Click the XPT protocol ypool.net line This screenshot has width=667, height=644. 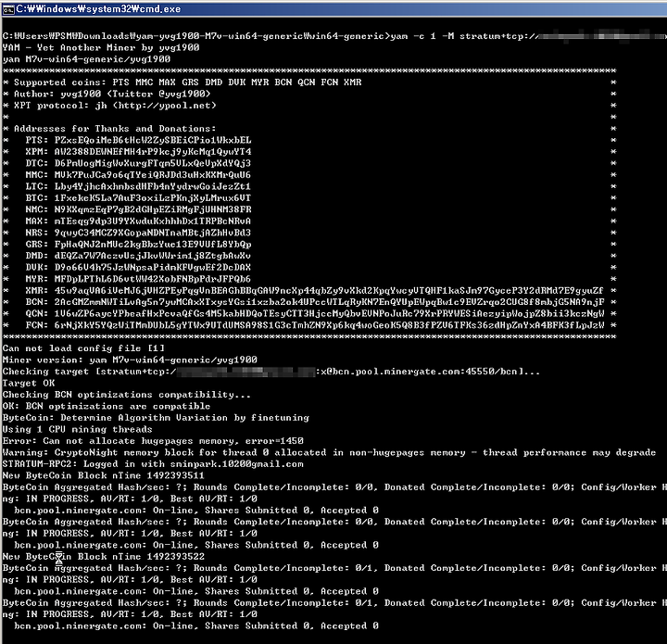coord(115,105)
